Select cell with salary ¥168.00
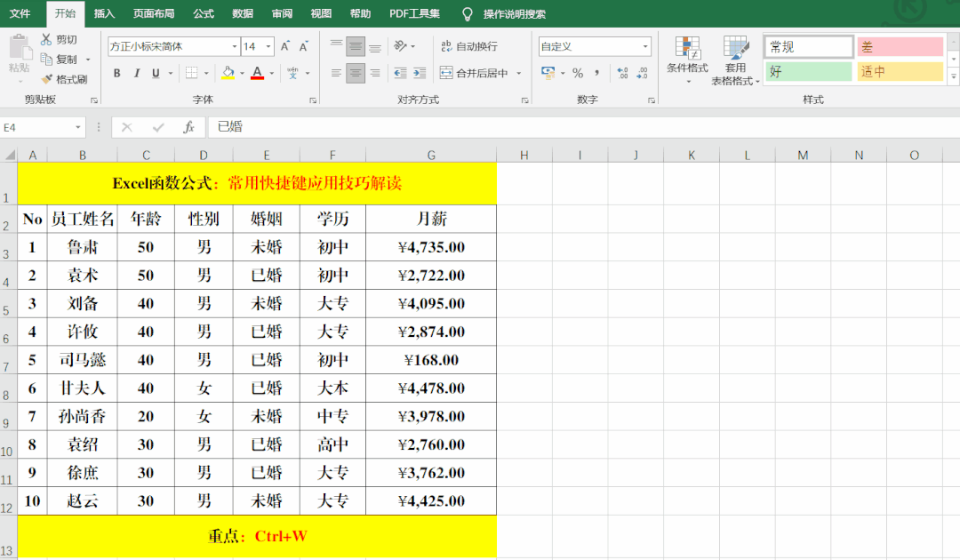The image size is (960, 560). pos(431,360)
